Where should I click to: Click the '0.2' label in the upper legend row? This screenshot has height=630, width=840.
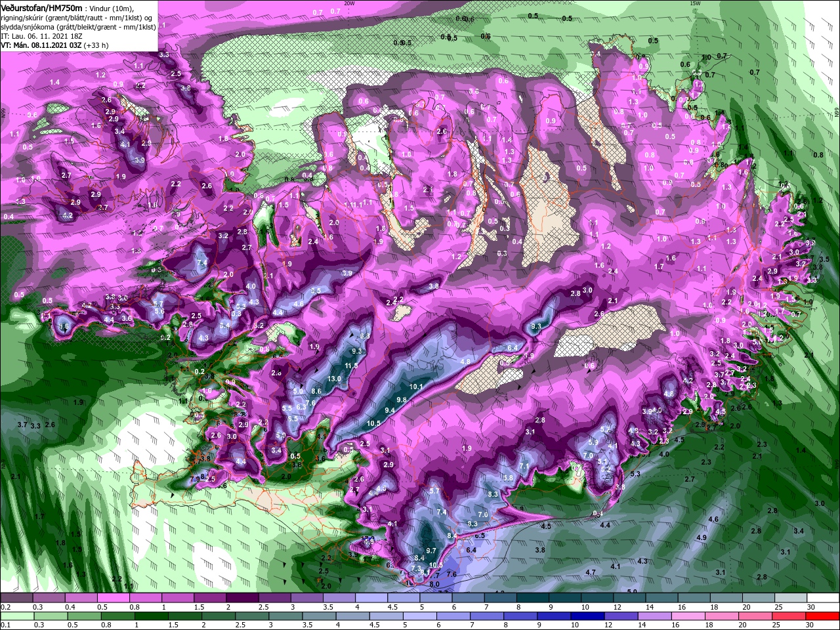point(5,607)
